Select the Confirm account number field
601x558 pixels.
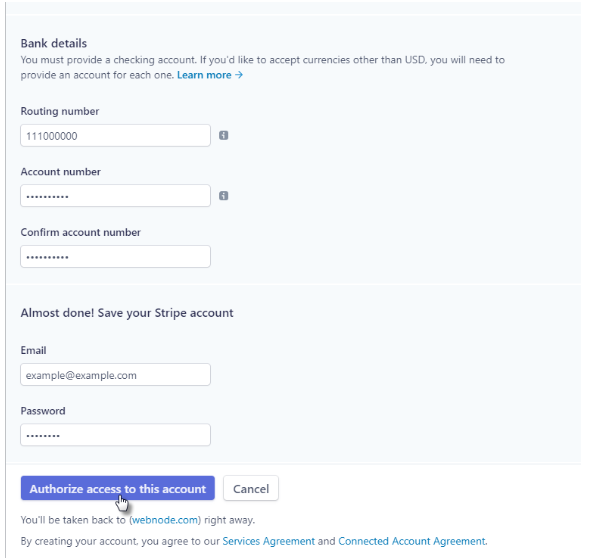point(115,257)
